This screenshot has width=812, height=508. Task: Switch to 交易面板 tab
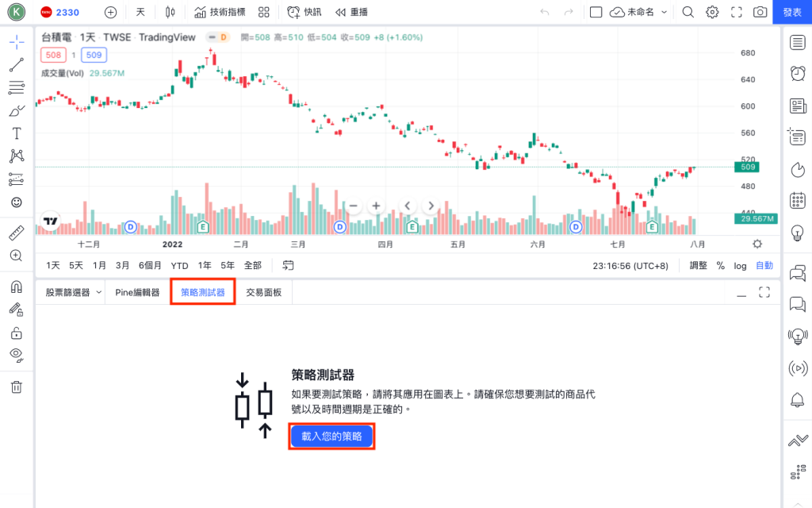pyautogui.click(x=263, y=292)
